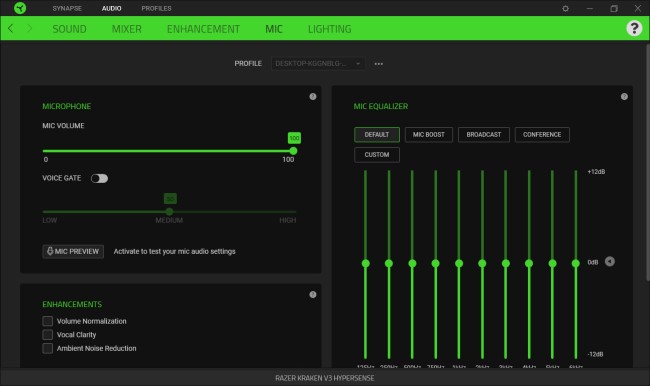Viewport: 650px width, 386px height.
Task: Click the +12dB scale label
Action: [x=596, y=172]
